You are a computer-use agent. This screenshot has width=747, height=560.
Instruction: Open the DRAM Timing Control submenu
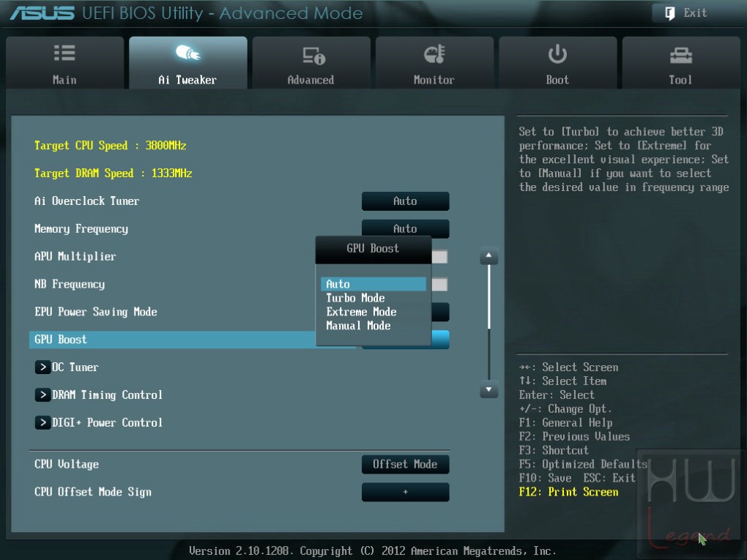(107, 395)
